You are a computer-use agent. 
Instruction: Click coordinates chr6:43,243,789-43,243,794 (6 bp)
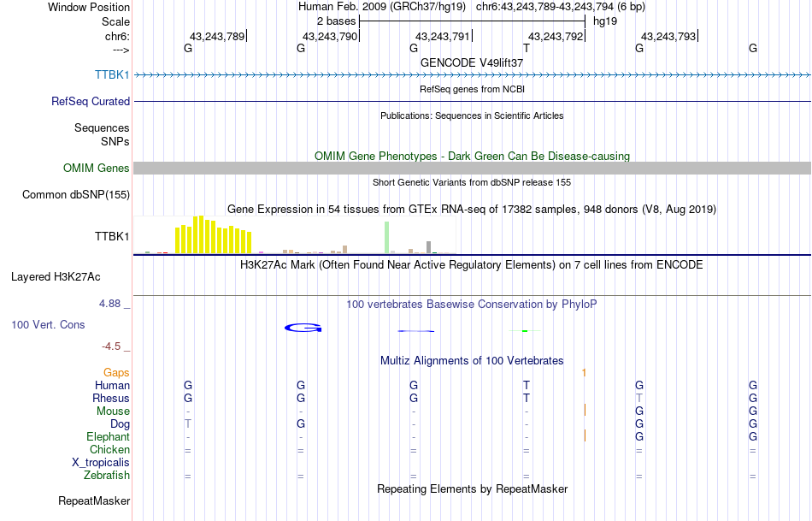coord(561,7)
